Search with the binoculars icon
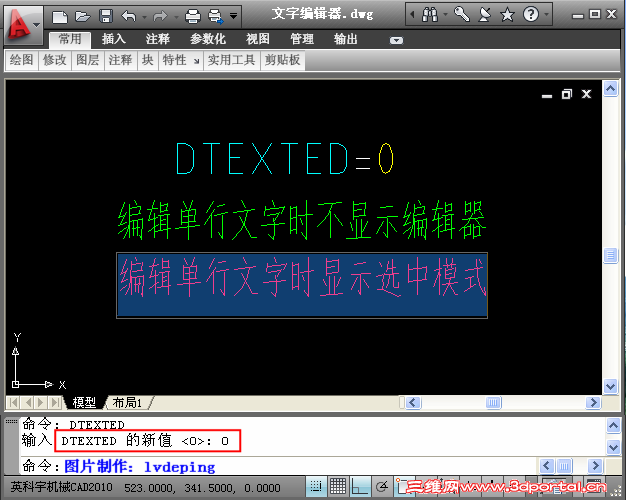The width and height of the screenshot is (626, 500). point(430,15)
